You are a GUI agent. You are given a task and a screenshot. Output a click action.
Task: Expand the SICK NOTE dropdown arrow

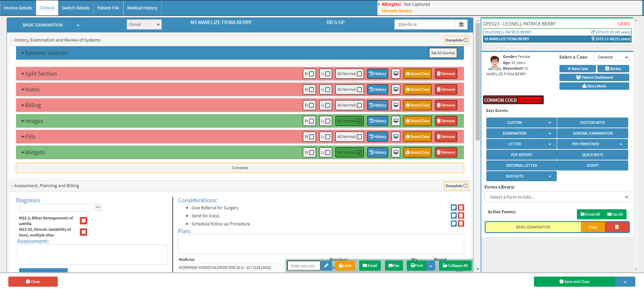click(x=549, y=176)
